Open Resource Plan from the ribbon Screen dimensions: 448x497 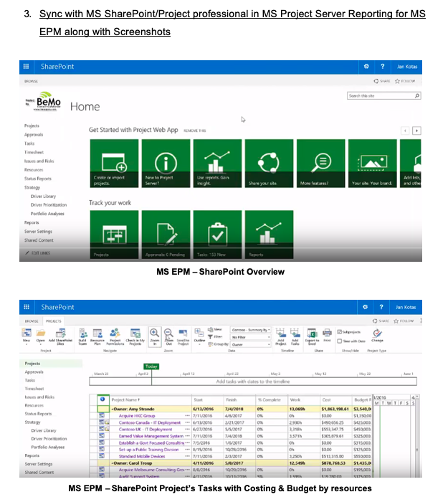point(97,336)
